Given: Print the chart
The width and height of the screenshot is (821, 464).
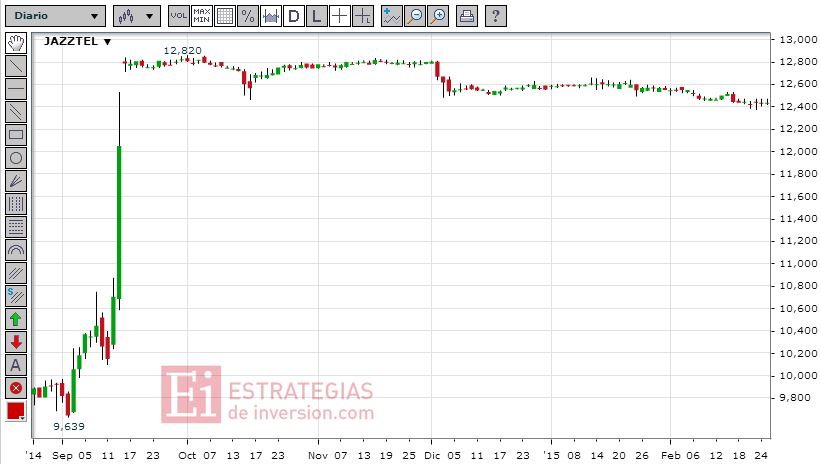Looking at the screenshot, I should click(467, 16).
